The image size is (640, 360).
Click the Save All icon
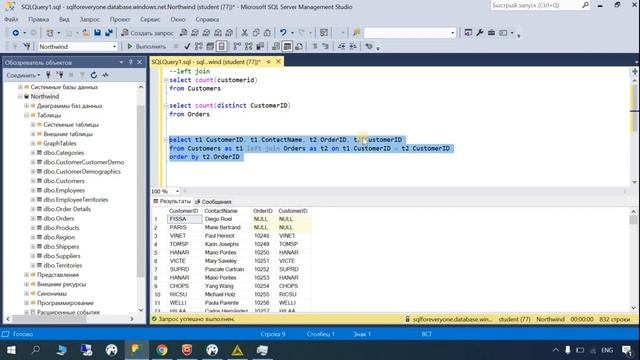point(109,33)
